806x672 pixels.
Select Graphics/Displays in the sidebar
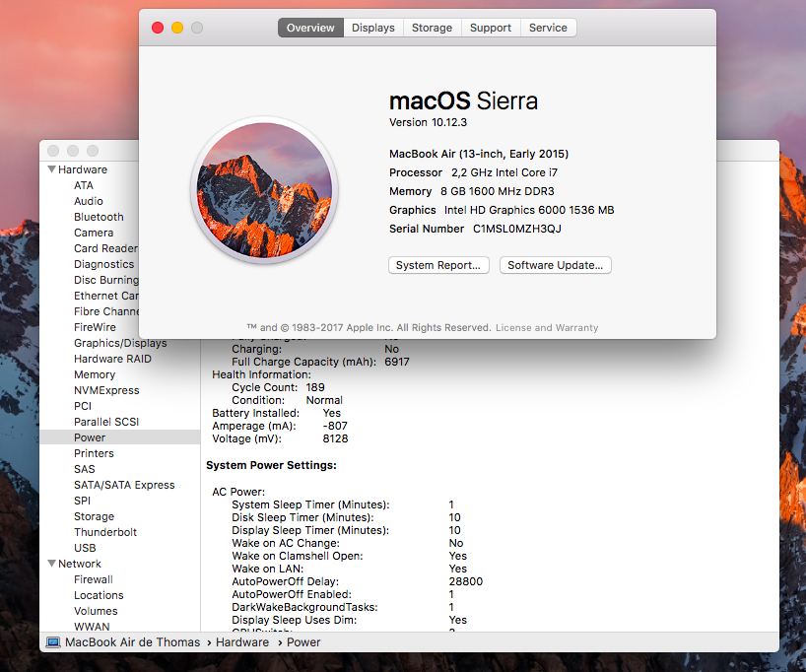point(120,343)
